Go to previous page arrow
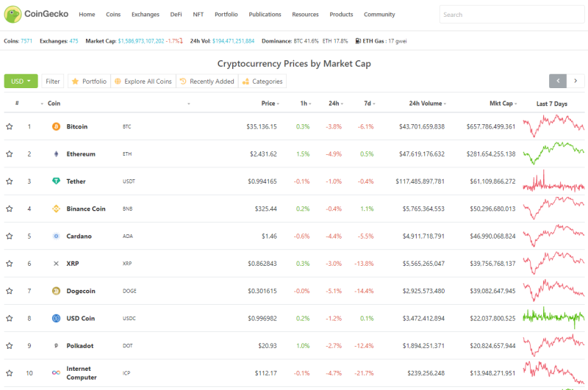The image size is (588, 390). (x=558, y=81)
